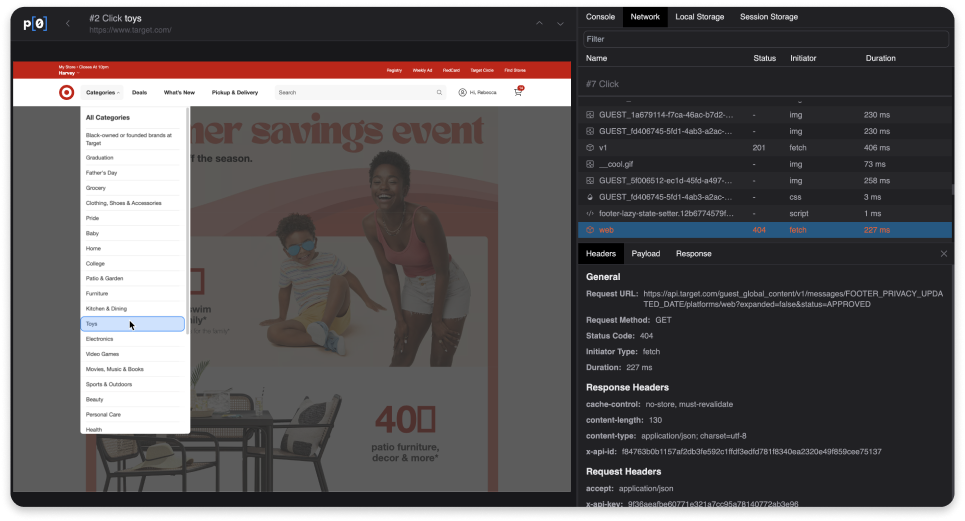Viewport: 965px width, 521px height.
Task: Open the shopping cart icon
Action: coord(518,92)
